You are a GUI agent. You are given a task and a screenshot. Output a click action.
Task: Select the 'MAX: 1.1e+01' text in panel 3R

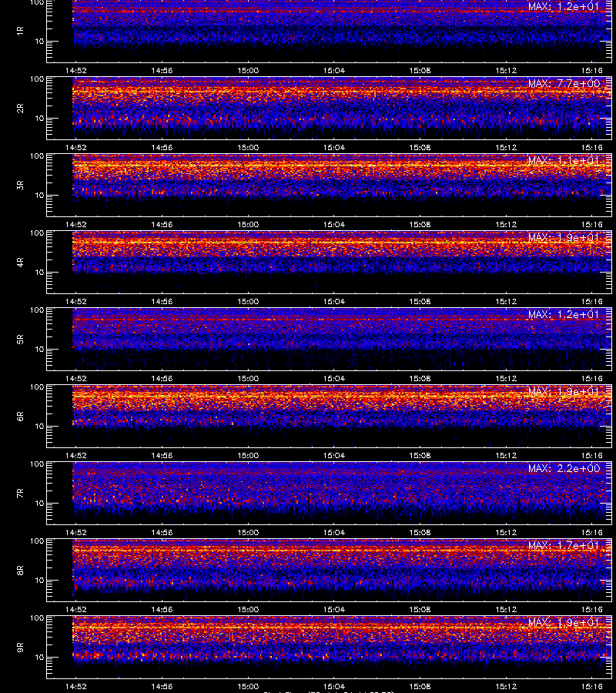pyautogui.click(x=564, y=160)
